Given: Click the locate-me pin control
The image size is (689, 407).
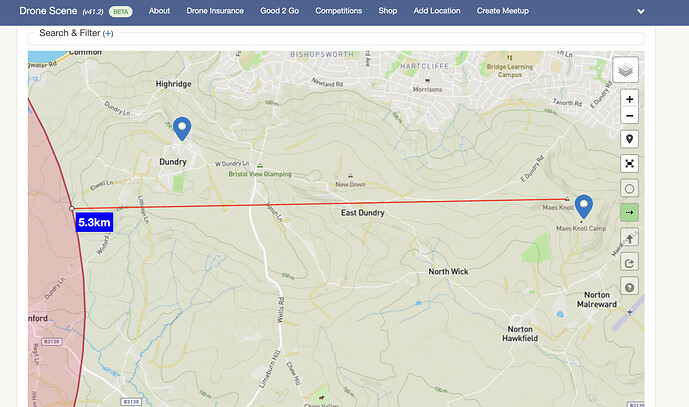Looking at the screenshot, I should click(629, 139).
